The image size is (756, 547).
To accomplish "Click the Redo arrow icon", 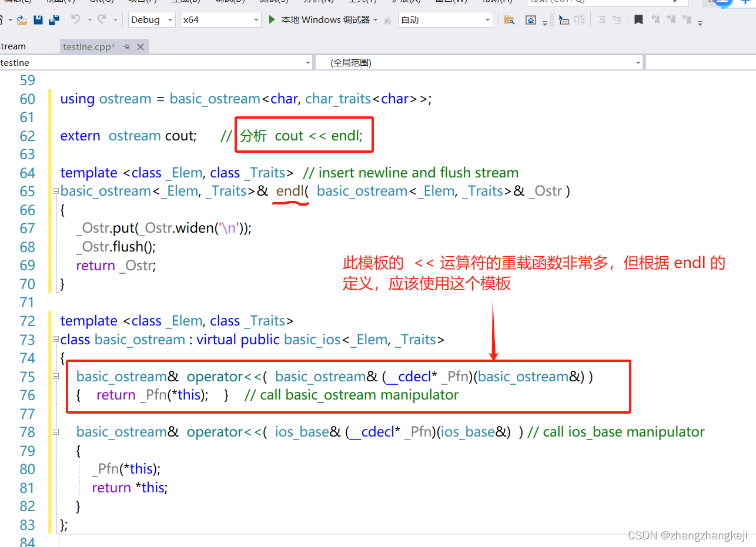I will pos(102,19).
